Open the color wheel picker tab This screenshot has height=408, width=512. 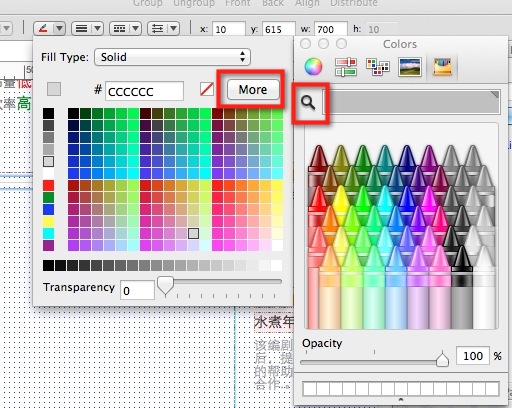point(313,66)
